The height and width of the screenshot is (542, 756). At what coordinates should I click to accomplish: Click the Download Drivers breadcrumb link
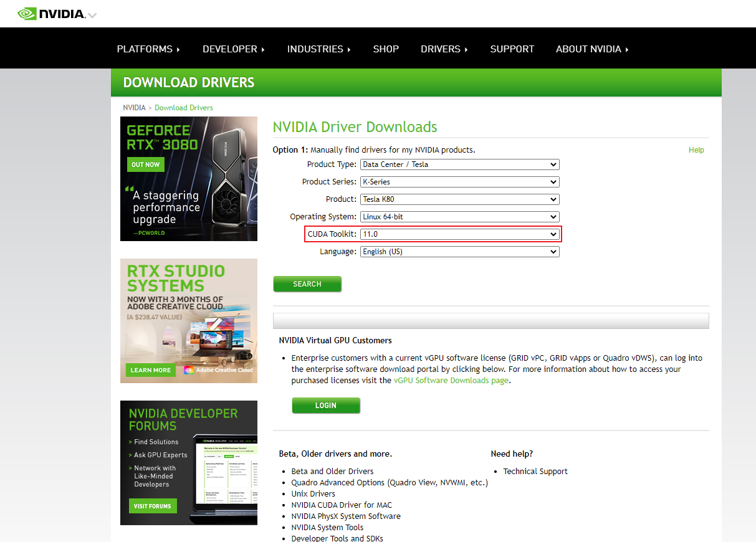[x=184, y=108]
